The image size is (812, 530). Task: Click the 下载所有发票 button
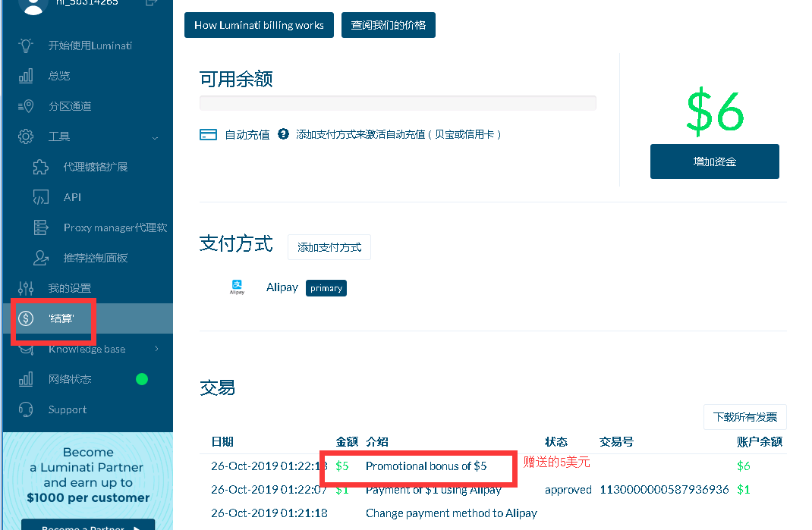point(745,417)
